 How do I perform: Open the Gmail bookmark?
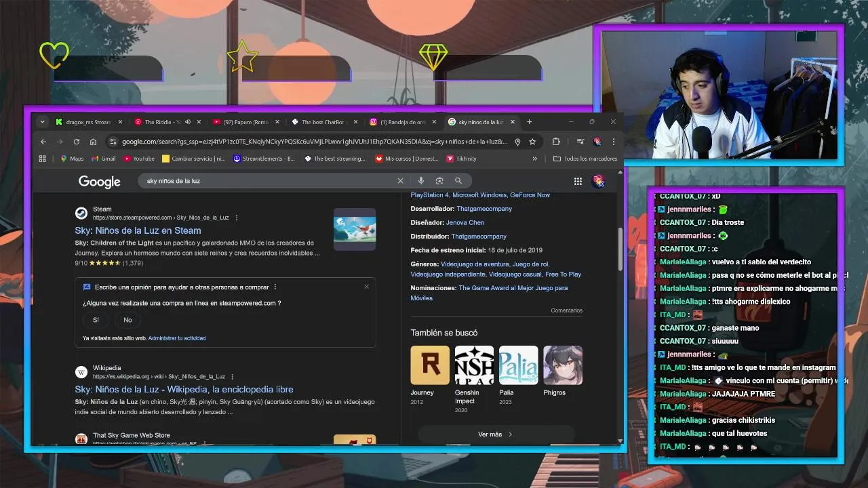click(x=104, y=159)
